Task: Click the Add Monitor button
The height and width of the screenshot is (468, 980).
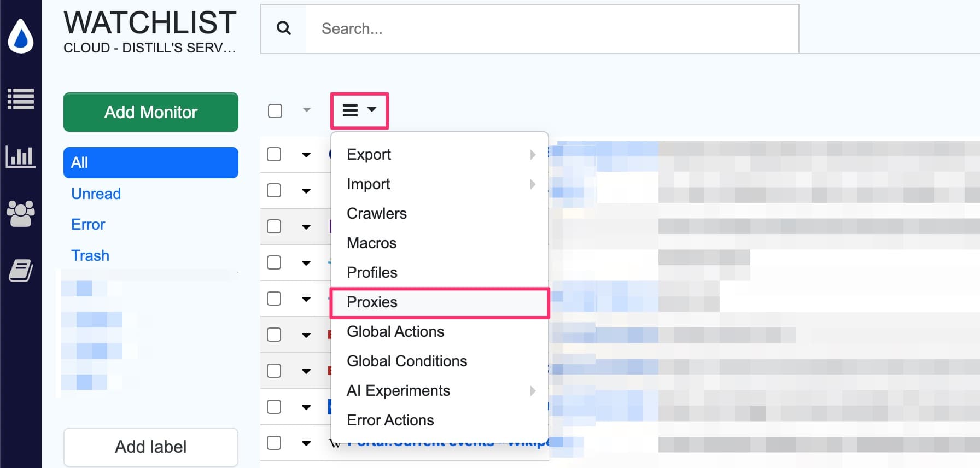Action: point(150,112)
